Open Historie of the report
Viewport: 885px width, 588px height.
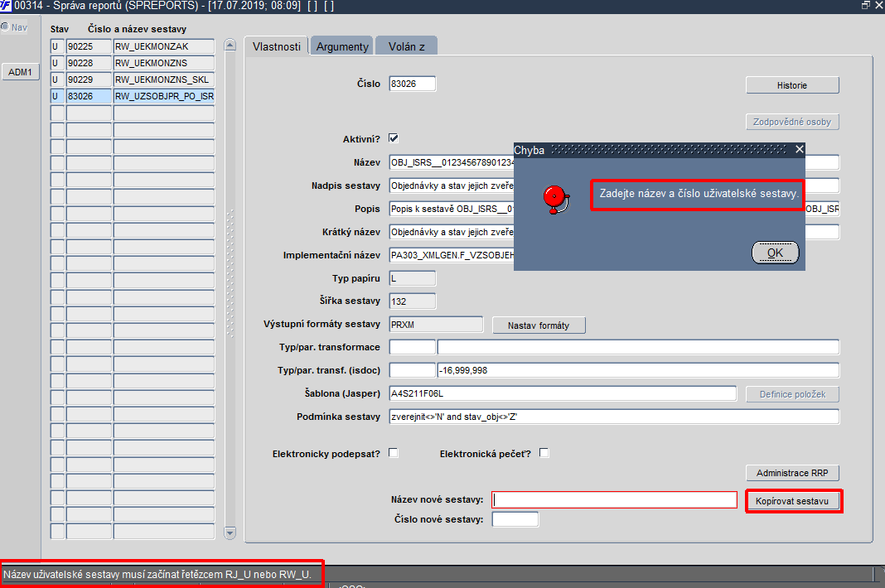tap(792, 85)
